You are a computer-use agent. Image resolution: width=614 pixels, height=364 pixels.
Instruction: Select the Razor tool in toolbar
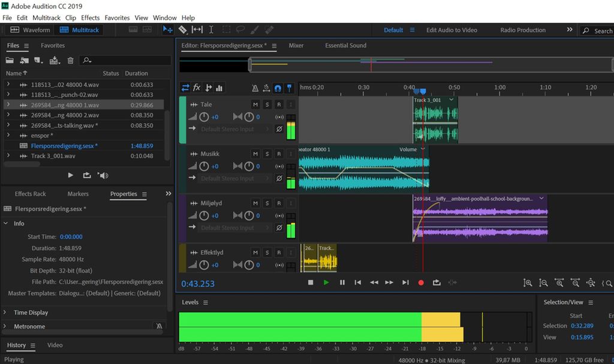[183, 29]
